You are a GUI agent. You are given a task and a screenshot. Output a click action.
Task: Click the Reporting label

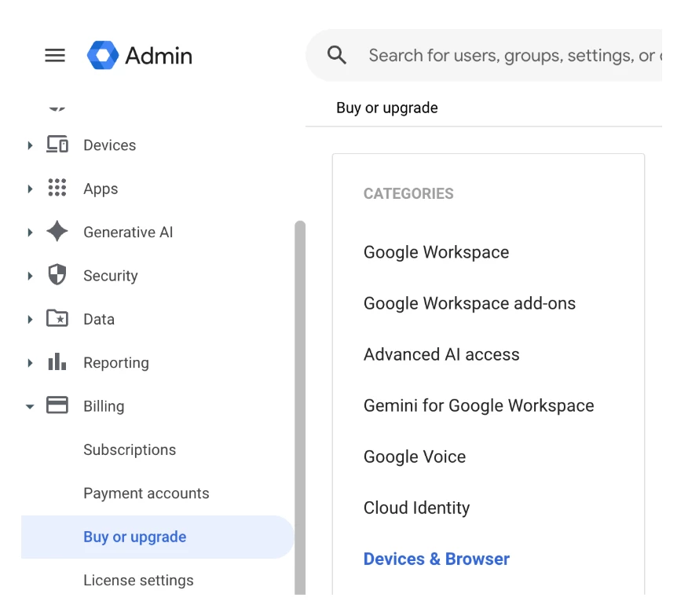pyautogui.click(x=116, y=363)
